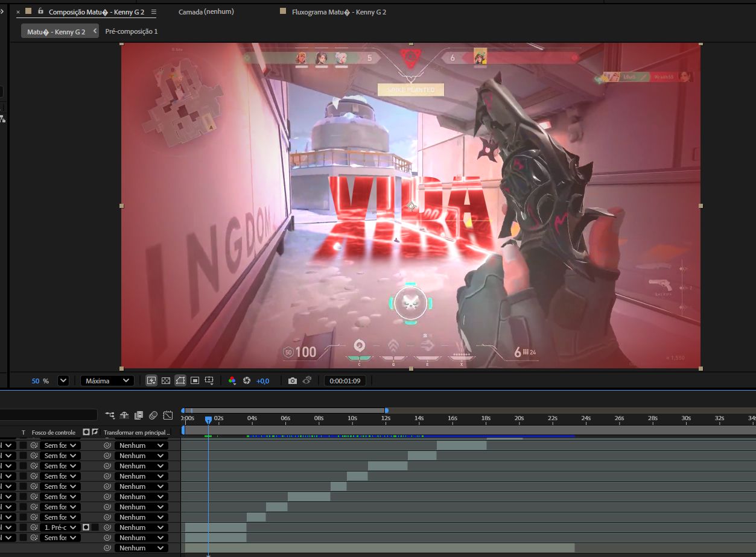Click the 10s mark on the time ruler

tap(352, 418)
